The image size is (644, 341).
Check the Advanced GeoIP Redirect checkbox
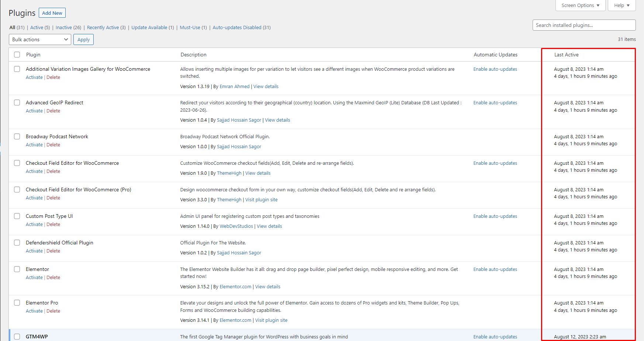(x=17, y=102)
